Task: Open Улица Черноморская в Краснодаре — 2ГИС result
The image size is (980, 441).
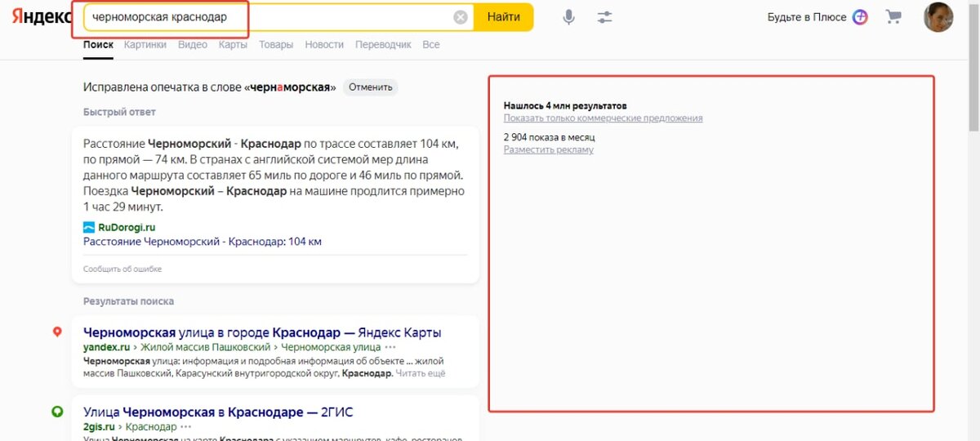Action: click(x=218, y=412)
